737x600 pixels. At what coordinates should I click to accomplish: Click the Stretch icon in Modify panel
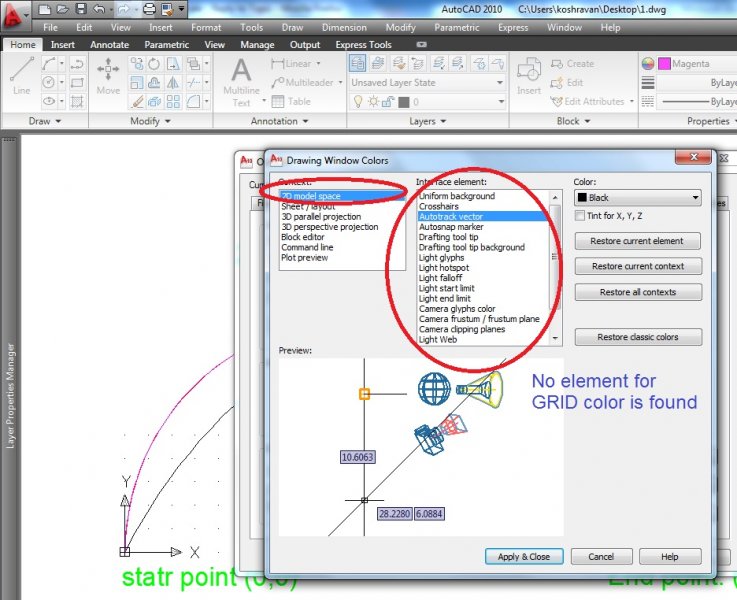(173, 63)
